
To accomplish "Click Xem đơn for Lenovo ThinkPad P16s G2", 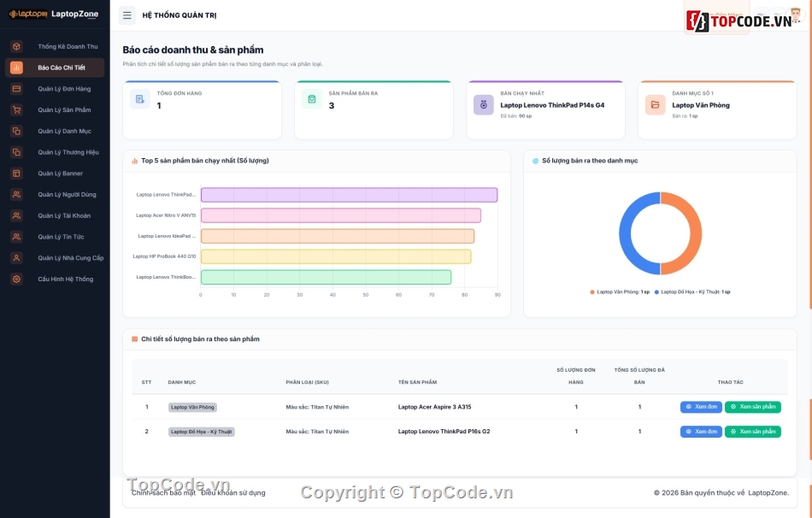I will pos(701,432).
